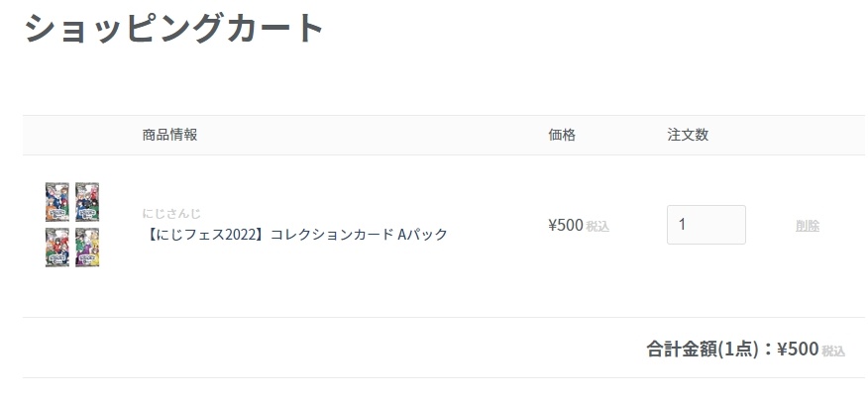Image resolution: width=868 pixels, height=402 pixels.
Task: Click the ショッピングカート page heading
Action: tap(173, 28)
